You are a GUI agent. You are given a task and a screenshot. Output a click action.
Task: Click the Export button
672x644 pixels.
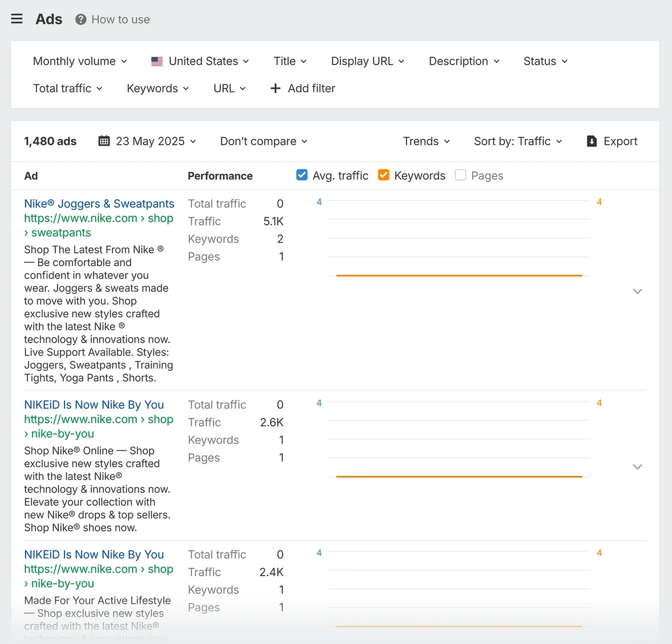tap(612, 141)
